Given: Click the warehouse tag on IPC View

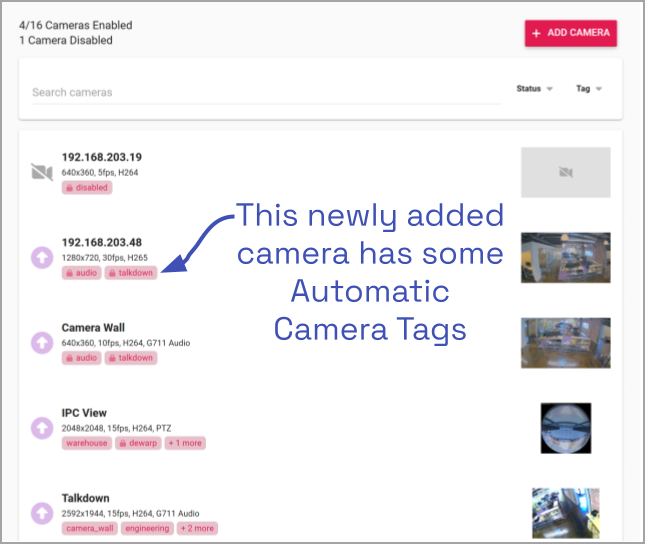Looking at the screenshot, I should (x=87, y=443).
